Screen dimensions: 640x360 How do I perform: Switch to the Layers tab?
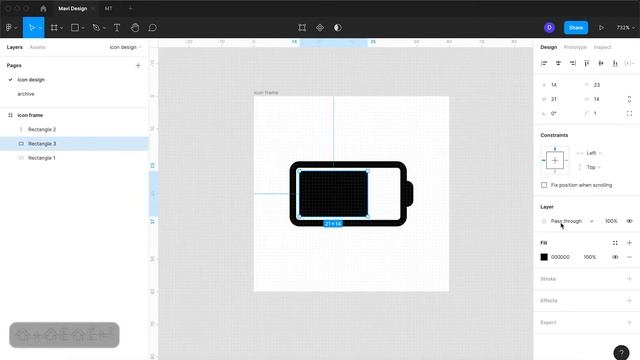click(14, 47)
